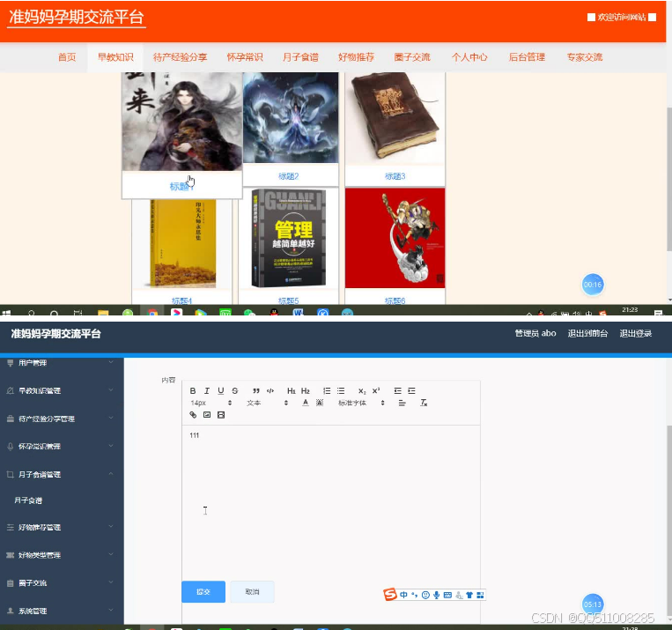Expand the 系统管理 sidebar menu
This screenshot has width=672, height=630.
click(62, 611)
